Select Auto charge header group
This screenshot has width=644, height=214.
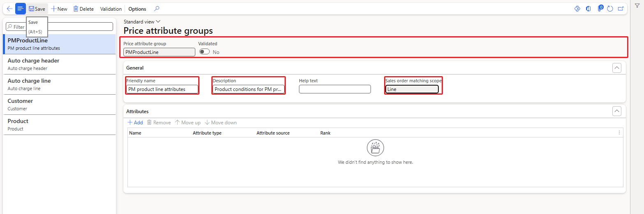59,64
